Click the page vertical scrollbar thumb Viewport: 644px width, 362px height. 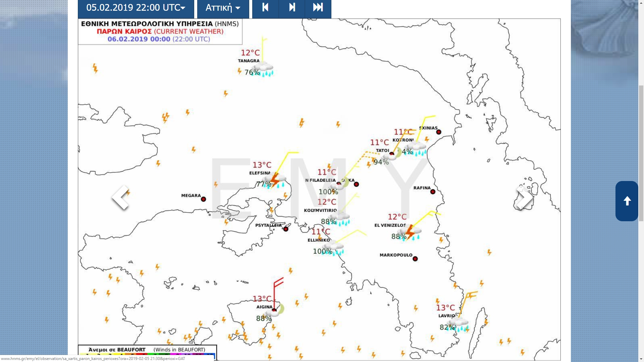coord(641,153)
